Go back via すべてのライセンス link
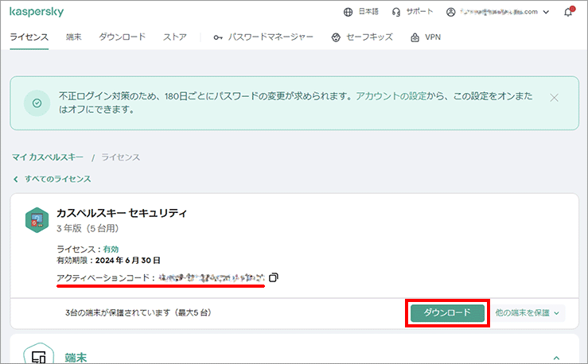This screenshot has height=364, width=588. (x=58, y=179)
